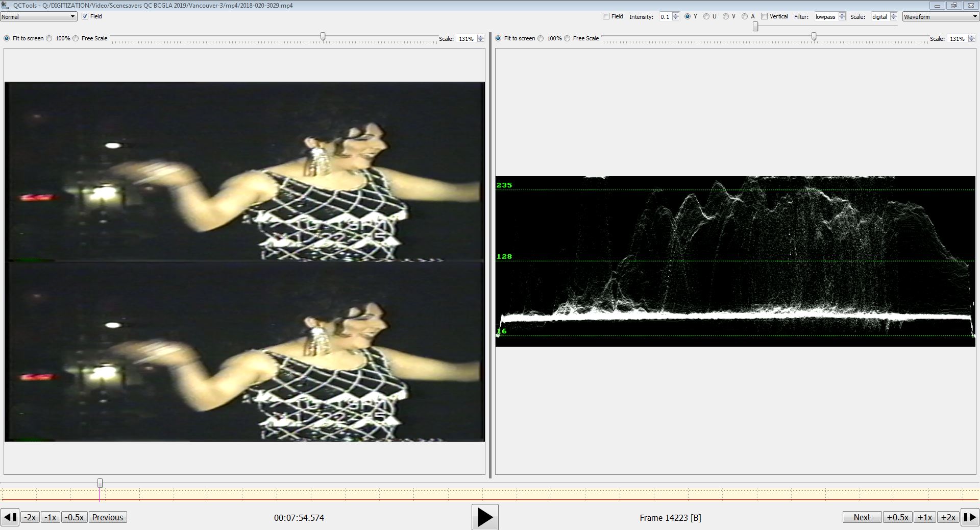Select the U channel radio button
980x530 pixels.
coord(706,16)
